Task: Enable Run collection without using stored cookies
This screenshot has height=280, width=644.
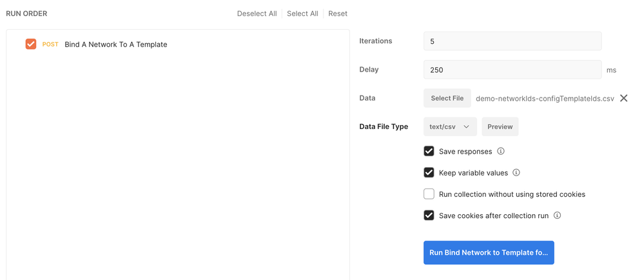Action: (429, 194)
